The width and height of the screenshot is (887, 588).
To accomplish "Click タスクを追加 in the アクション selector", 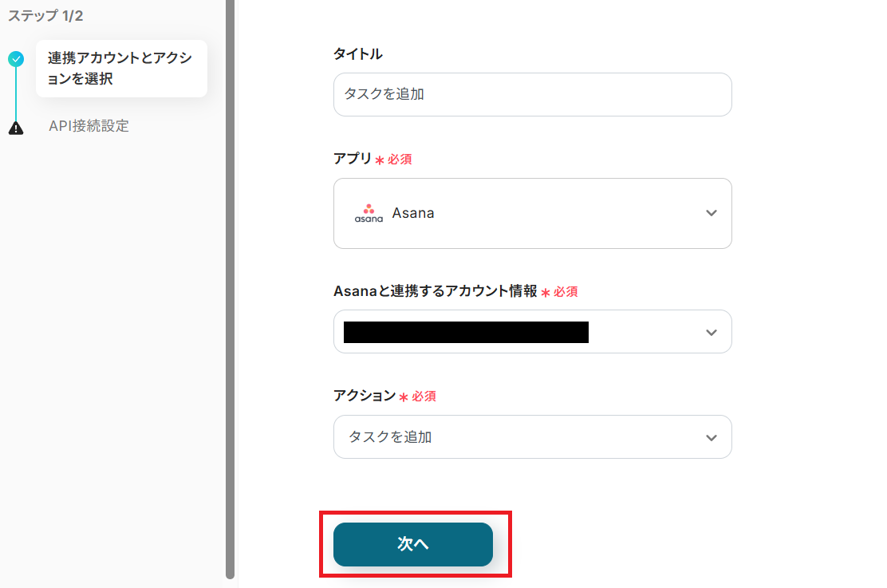I will 390,437.
